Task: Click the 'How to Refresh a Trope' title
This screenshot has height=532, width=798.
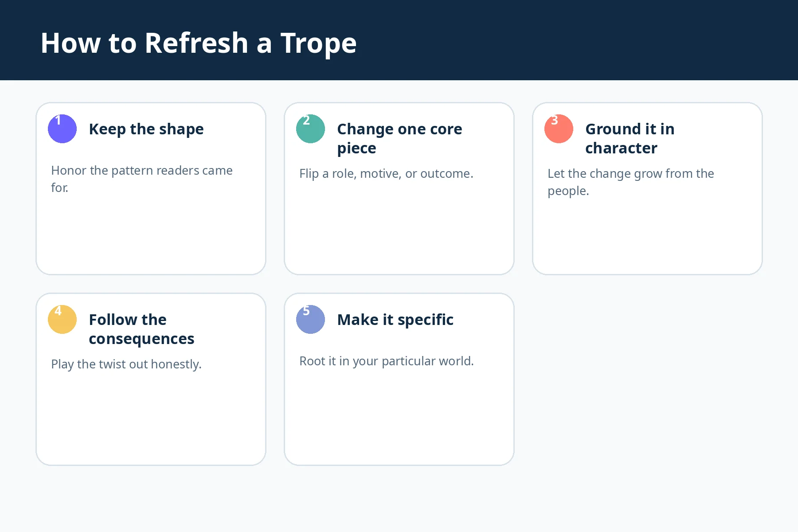Action: click(x=199, y=43)
